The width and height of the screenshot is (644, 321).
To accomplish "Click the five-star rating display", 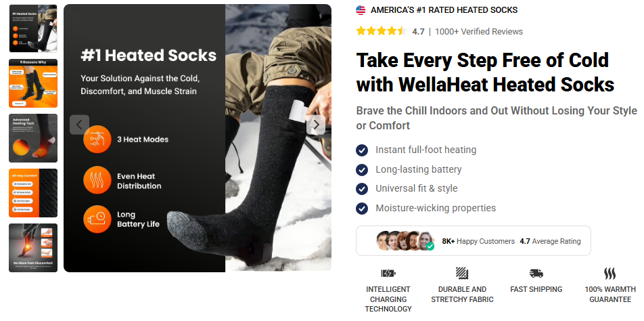I will pos(382,31).
